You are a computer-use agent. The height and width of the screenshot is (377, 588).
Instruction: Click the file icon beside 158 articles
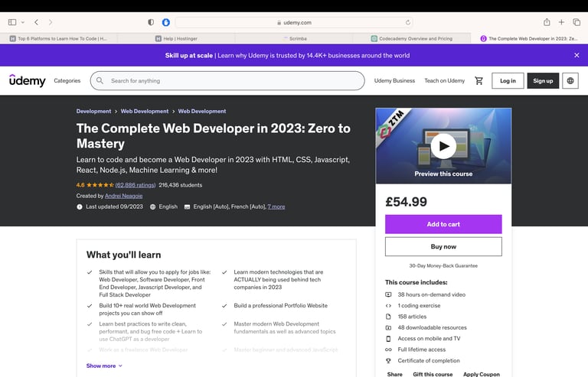tap(388, 317)
